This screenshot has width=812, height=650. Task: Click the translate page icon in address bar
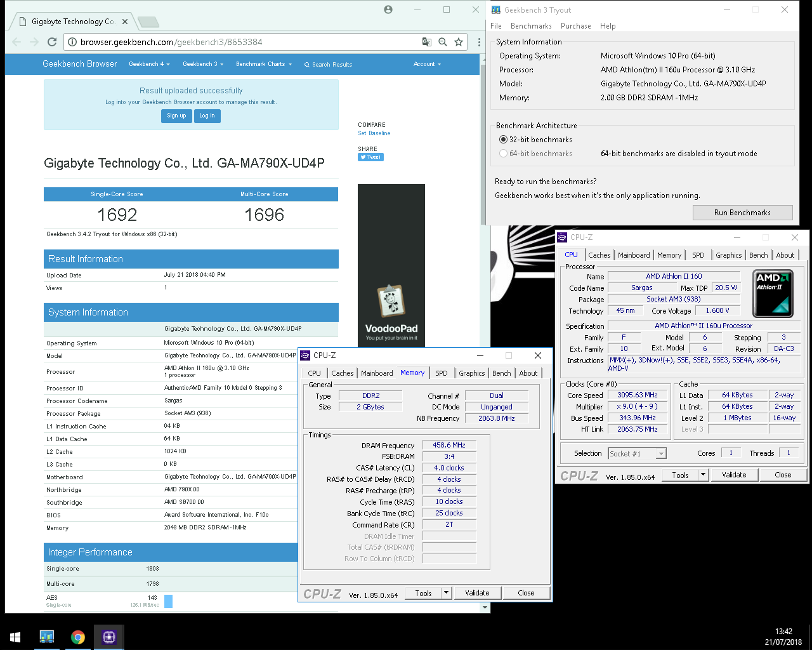427,42
